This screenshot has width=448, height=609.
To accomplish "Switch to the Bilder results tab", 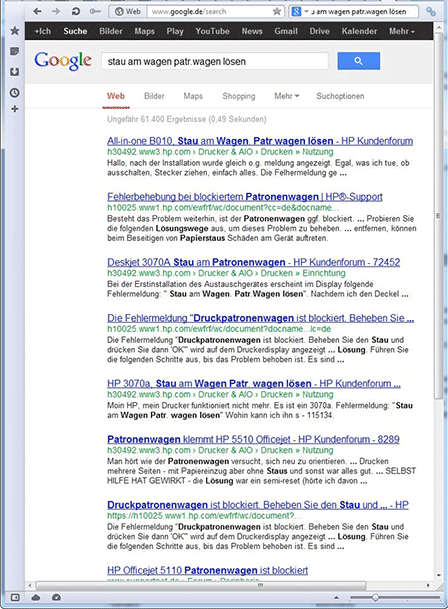I will pyautogui.click(x=154, y=96).
